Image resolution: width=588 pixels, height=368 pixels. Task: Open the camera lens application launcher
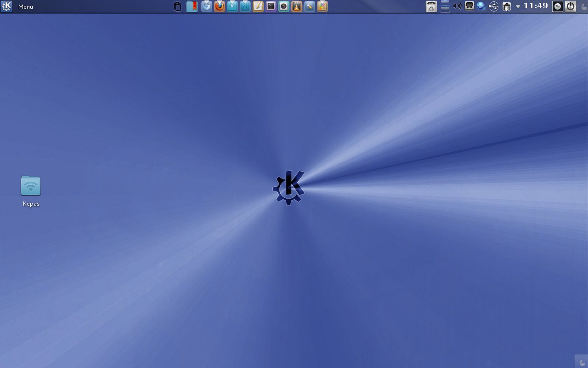click(284, 6)
